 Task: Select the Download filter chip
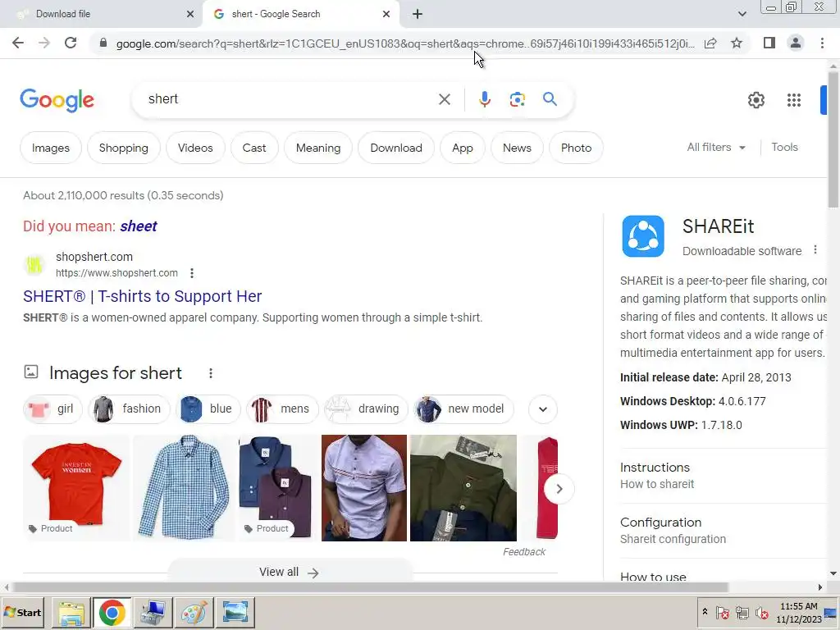[396, 148]
